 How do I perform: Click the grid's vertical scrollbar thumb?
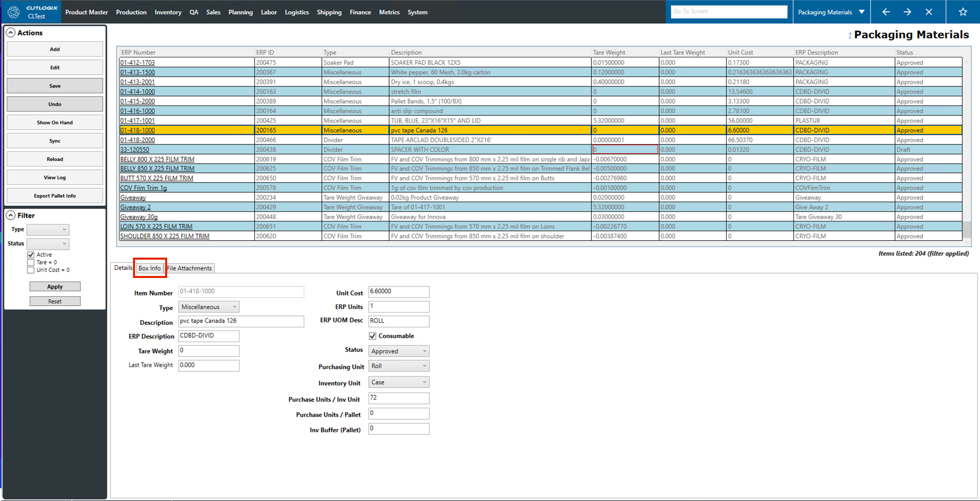click(x=966, y=229)
